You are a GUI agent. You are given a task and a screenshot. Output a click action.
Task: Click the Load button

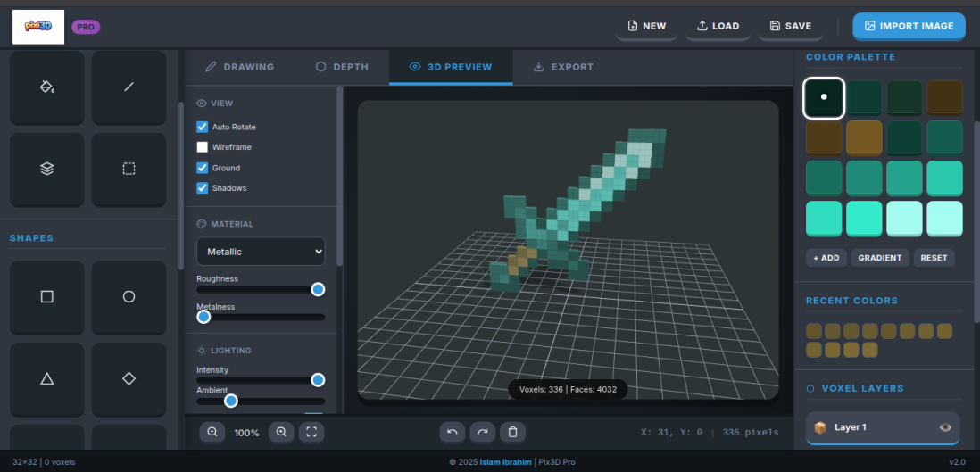click(x=718, y=26)
